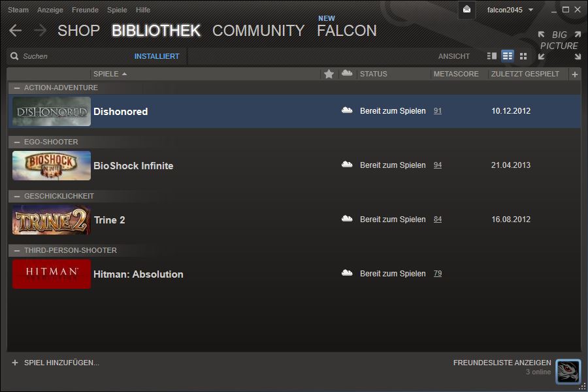Select the Trine 2 title text
The height and width of the screenshot is (392, 588).
pyautogui.click(x=110, y=220)
